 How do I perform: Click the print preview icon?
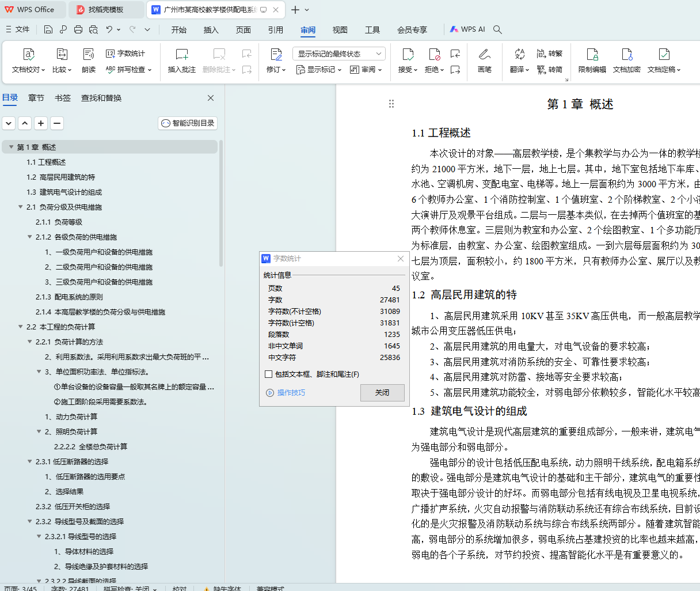(93, 29)
